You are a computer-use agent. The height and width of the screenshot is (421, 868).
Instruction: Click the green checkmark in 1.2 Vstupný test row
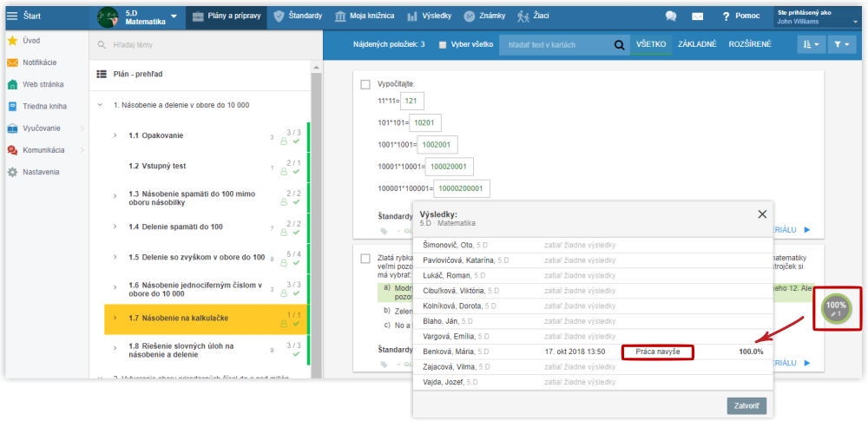[296, 172]
